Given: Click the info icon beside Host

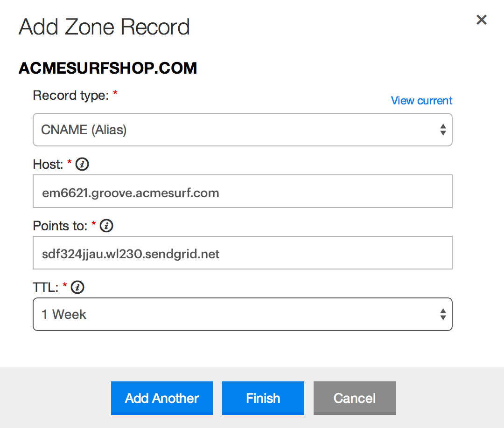Looking at the screenshot, I should pyautogui.click(x=82, y=165).
